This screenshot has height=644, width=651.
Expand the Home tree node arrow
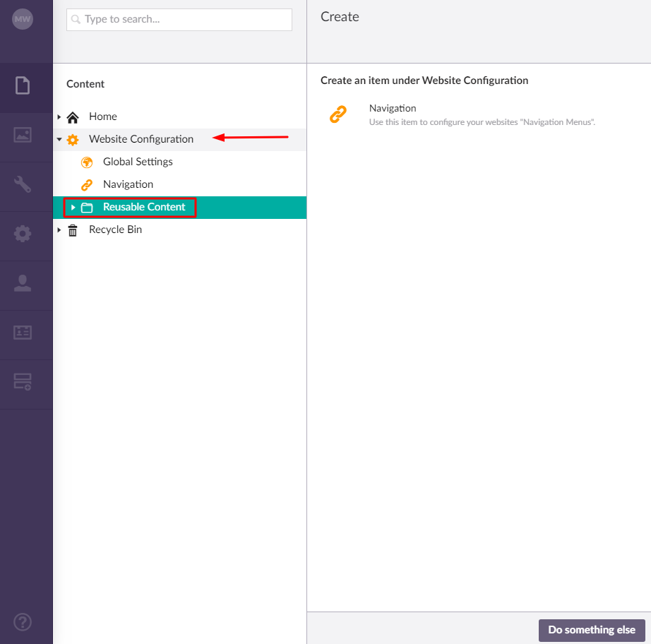tap(59, 117)
